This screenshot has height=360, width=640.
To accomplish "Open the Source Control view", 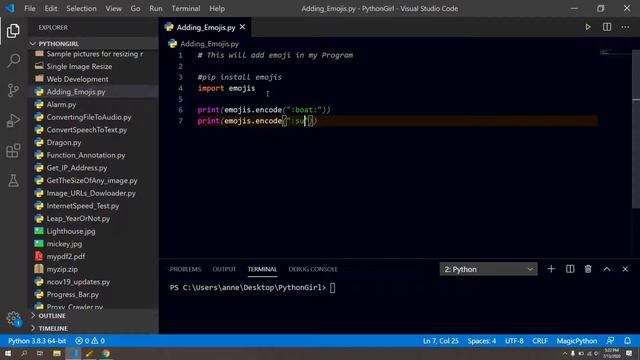I will click(13, 90).
